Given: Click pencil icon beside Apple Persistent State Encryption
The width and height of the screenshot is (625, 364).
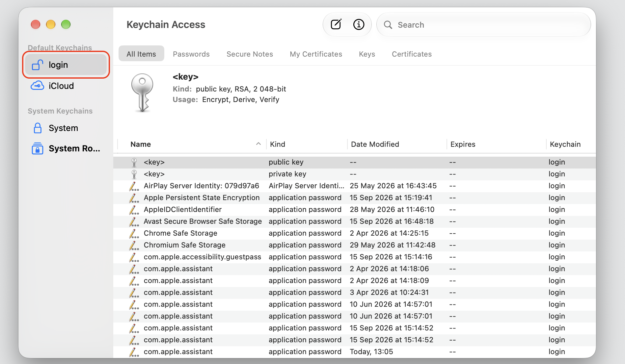Looking at the screenshot, I should tap(134, 198).
